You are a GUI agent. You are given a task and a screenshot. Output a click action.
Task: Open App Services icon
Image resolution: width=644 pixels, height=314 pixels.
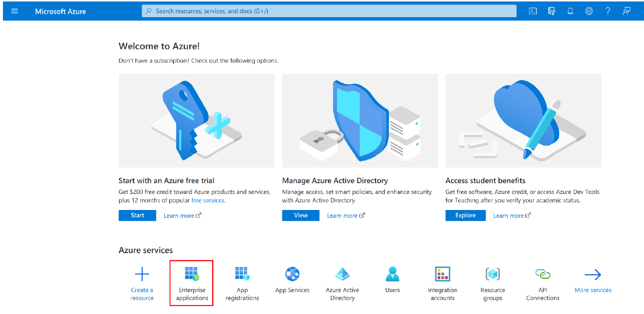click(292, 274)
